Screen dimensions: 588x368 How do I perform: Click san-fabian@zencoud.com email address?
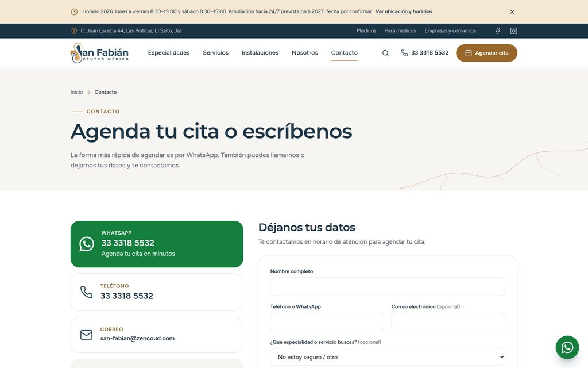[137, 338]
